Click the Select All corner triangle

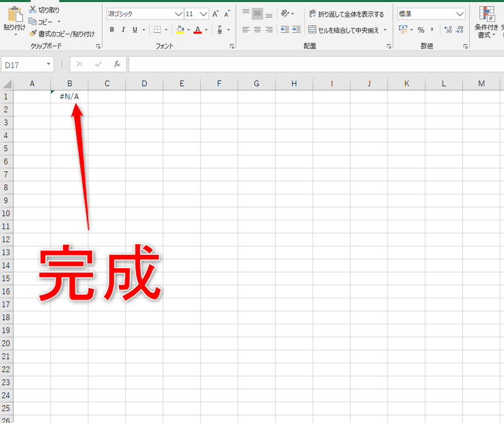(x=7, y=84)
